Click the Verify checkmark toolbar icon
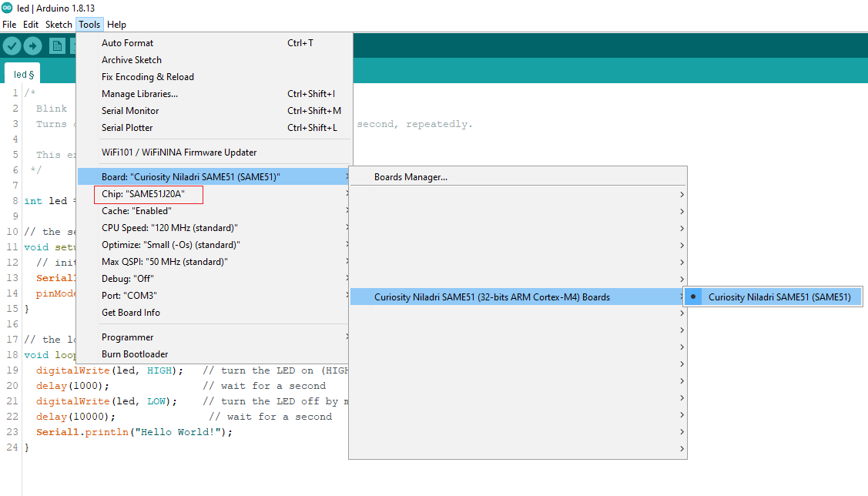This screenshot has width=868, height=496. (12, 45)
